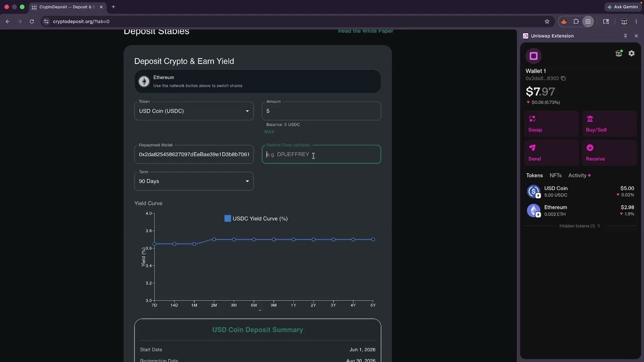The width and height of the screenshot is (644, 362).
Task: Select the Ethereum $2.98 token row
Action: [x=580, y=211]
